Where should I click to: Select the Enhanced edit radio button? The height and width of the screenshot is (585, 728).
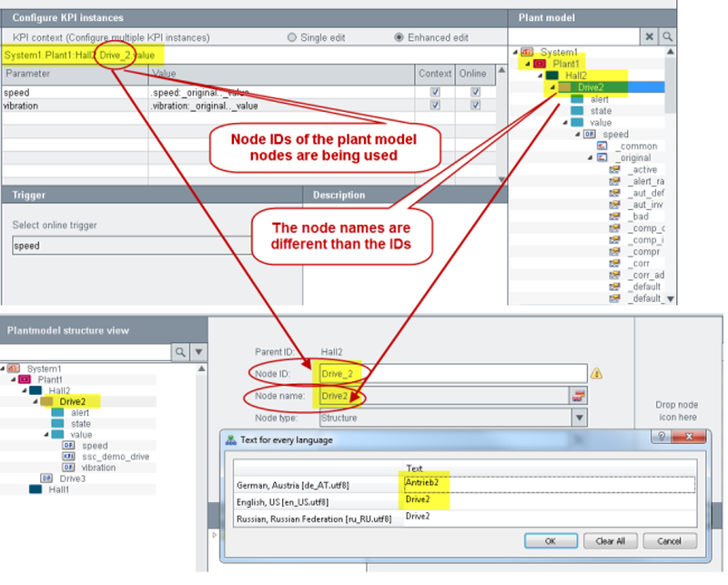coord(399,37)
